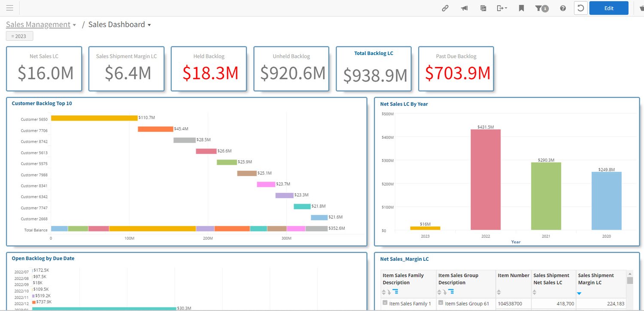The height and width of the screenshot is (311, 644).
Task: Click the duplicate sheet icon in the toolbar
Action: (483, 8)
